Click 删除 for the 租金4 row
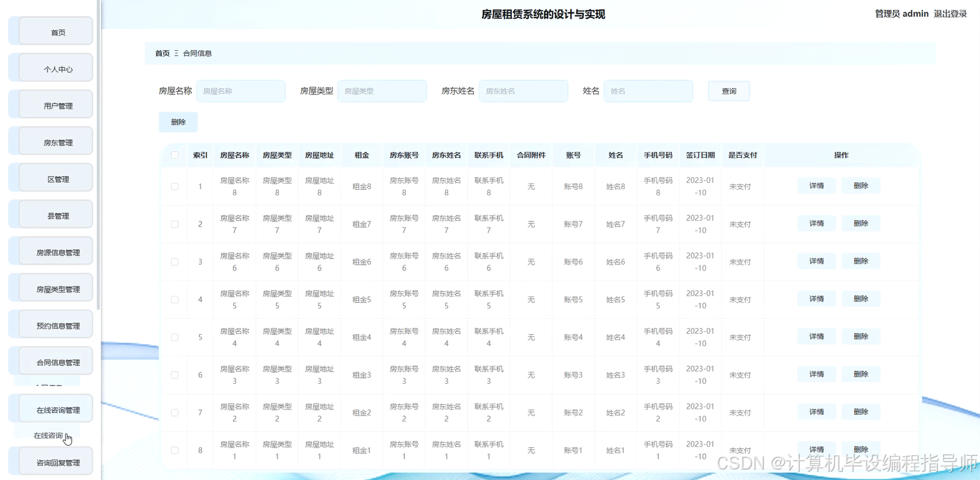 (860, 337)
